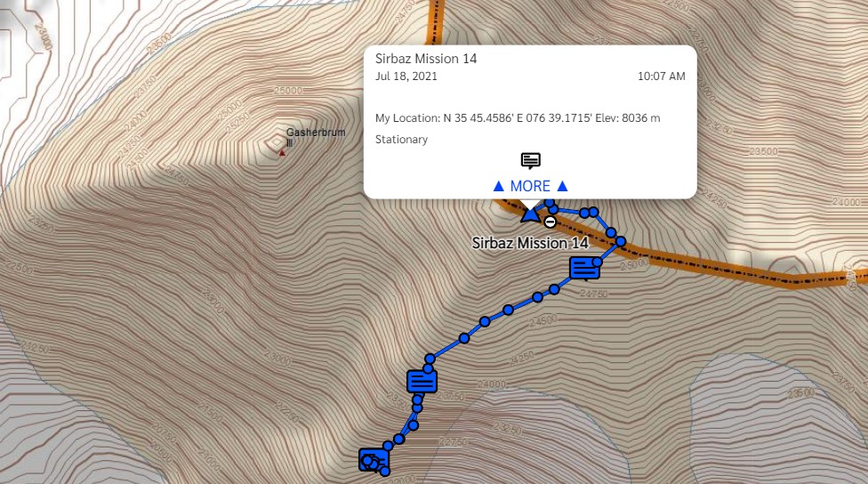Screen dimensions: 868x484
Task: Open message marker near the 24750 contour
Action: pos(584,268)
